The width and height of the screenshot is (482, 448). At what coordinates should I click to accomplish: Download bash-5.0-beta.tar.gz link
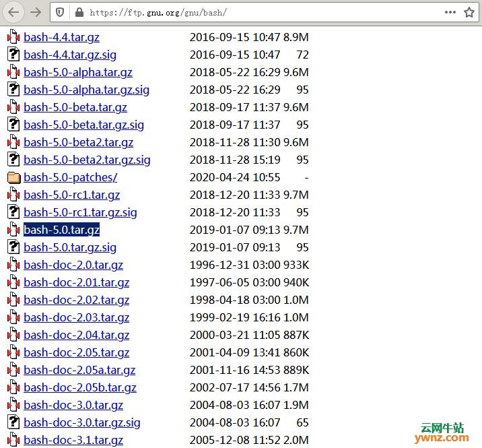tap(75, 108)
